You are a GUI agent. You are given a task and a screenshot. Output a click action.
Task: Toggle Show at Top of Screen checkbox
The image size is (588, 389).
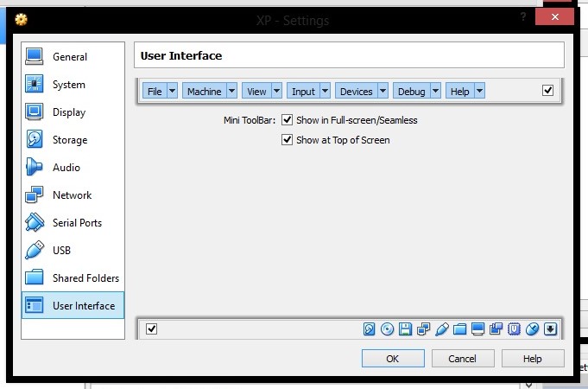pos(288,139)
